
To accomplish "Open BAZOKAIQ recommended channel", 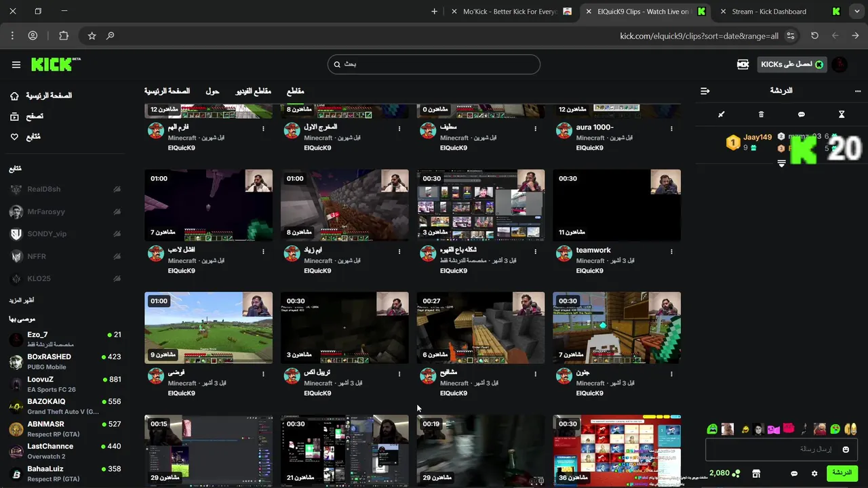I will click(x=65, y=406).
